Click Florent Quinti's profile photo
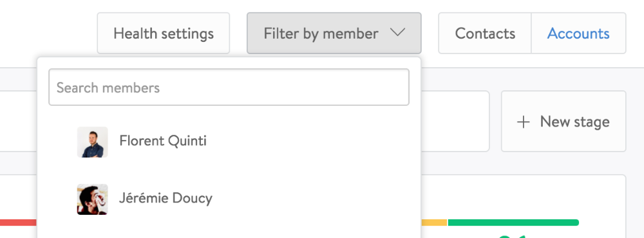Viewport: 644px width, 238px height. 92,142
